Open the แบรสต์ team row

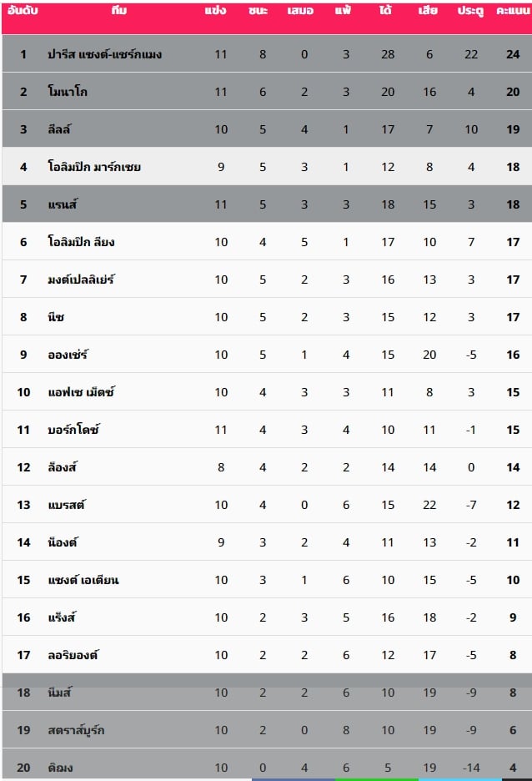(x=267, y=505)
